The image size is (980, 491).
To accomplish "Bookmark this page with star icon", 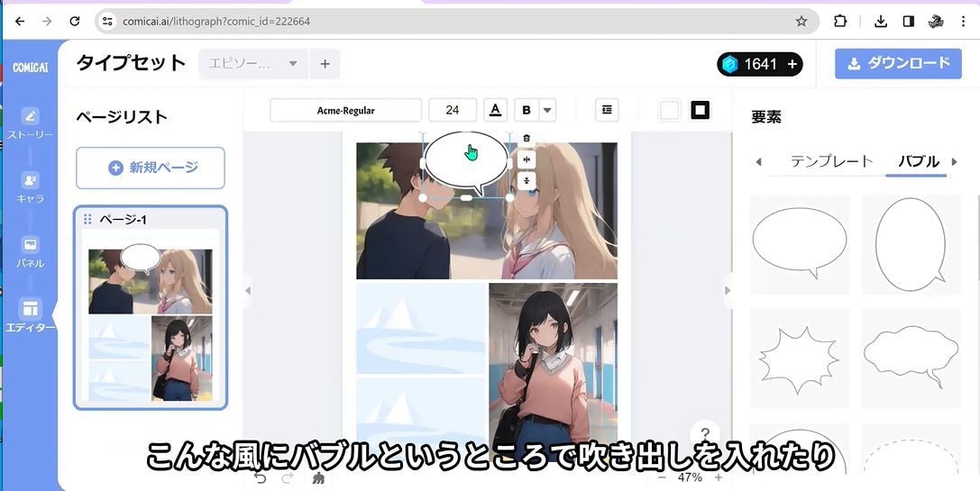I will pos(801,22).
